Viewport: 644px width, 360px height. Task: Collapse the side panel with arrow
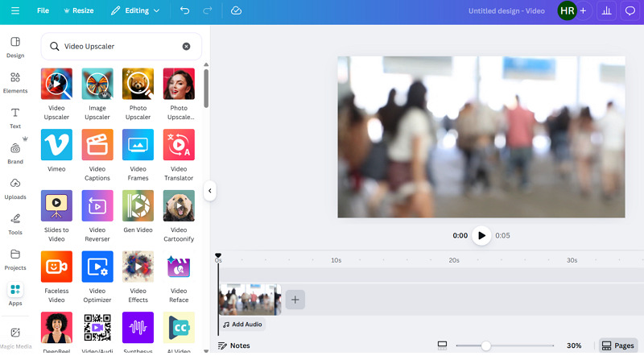[x=209, y=191]
